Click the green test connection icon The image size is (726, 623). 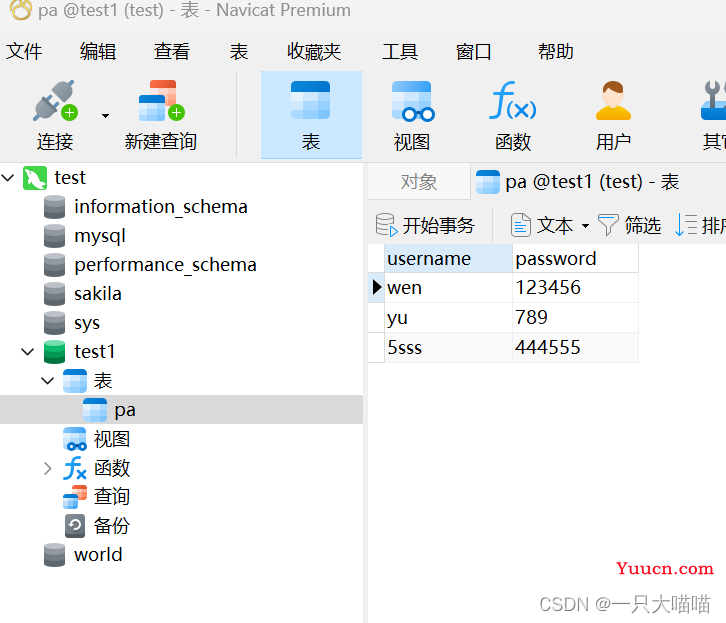click(x=35, y=178)
